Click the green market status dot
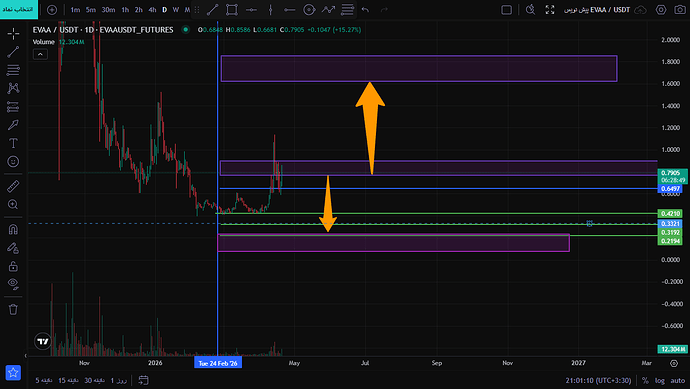This screenshot has height=389, width=690. pyautogui.click(x=186, y=30)
